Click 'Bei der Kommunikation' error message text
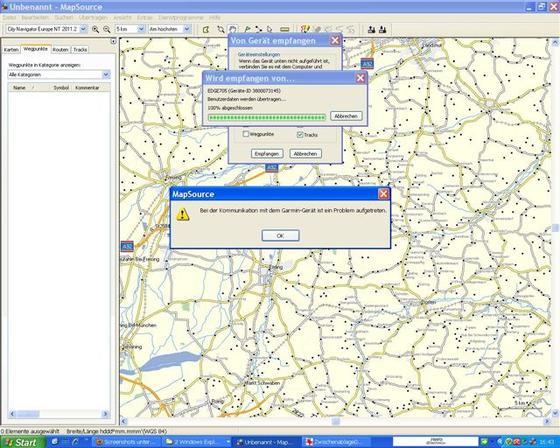Image resolution: width=560 pixels, height=448 pixels. click(x=293, y=211)
